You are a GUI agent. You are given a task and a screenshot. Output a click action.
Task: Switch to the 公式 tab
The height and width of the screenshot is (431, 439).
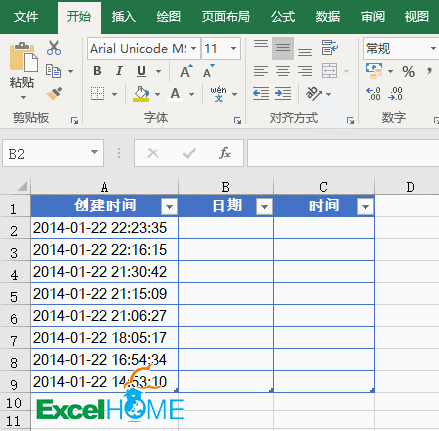283,17
